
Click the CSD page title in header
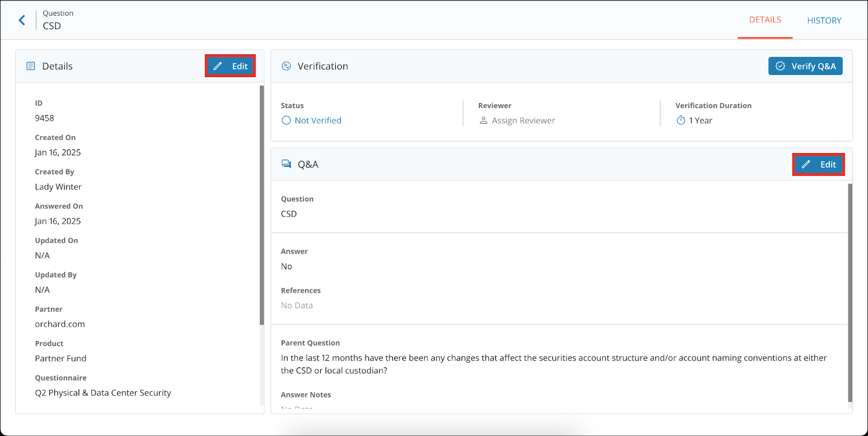(x=52, y=26)
